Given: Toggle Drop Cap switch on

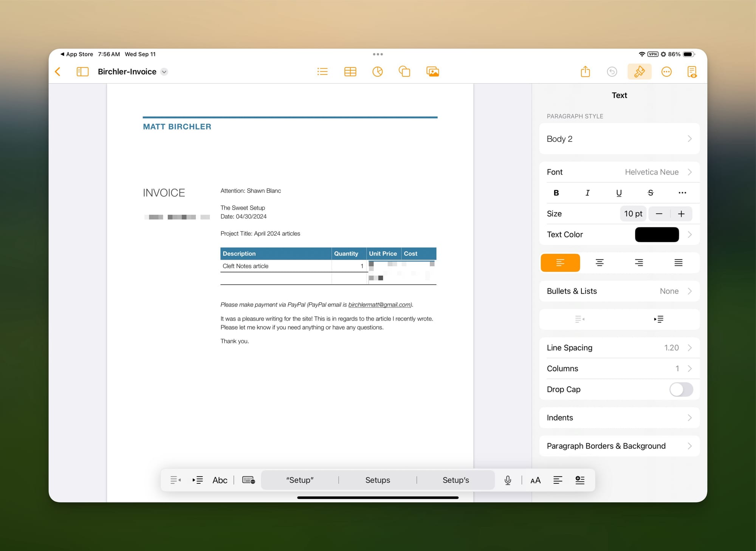Looking at the screenshot, I should [x=681, y=389].
